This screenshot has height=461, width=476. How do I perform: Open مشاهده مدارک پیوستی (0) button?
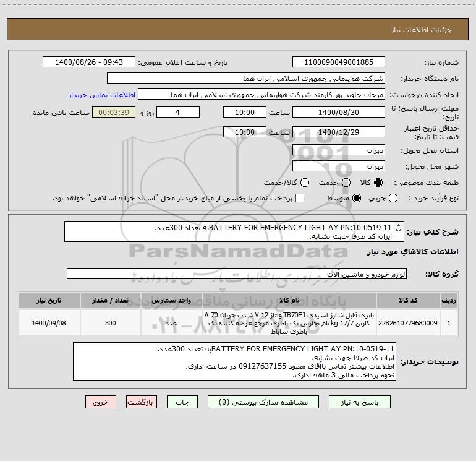(263, 402)
